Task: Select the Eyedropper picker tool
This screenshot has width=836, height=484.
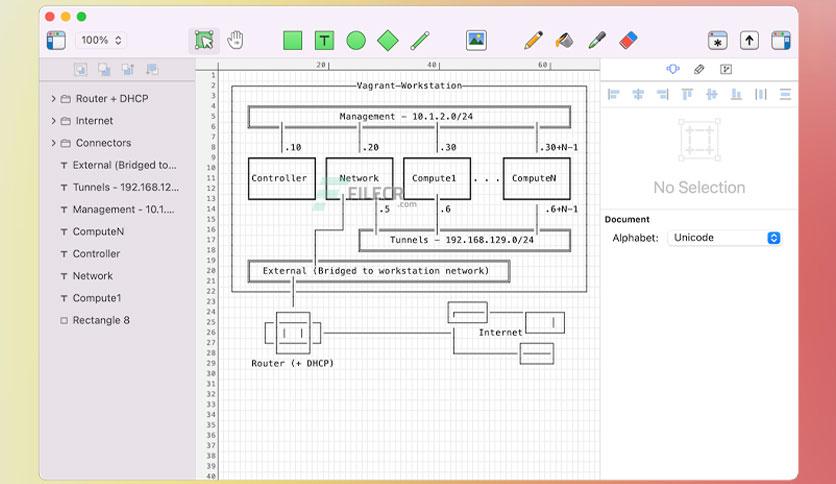Action: coord(597,41)
